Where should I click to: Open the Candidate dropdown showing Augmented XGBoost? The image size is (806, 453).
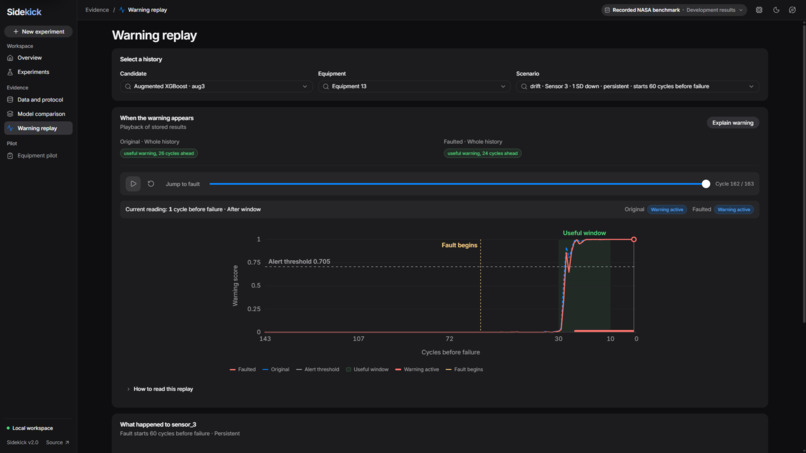[216, 86]
